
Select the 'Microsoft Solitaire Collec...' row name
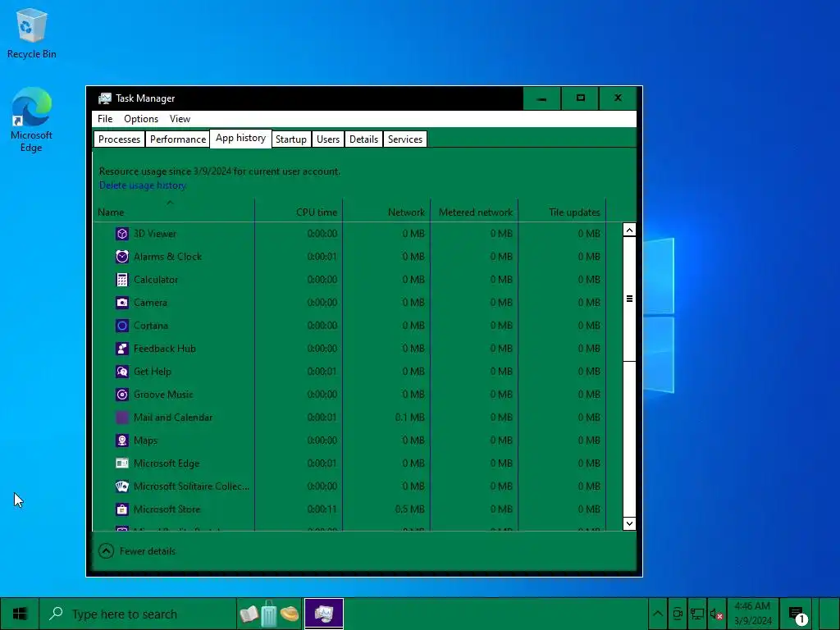click(191, 486)
